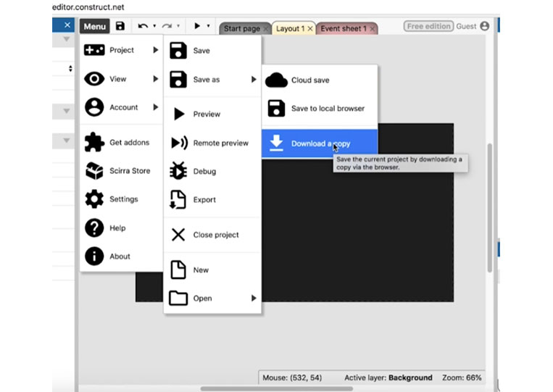Click the Download a copy arrow icon
This screenshot has height=392, width=553.
click(x=276, y=143)
